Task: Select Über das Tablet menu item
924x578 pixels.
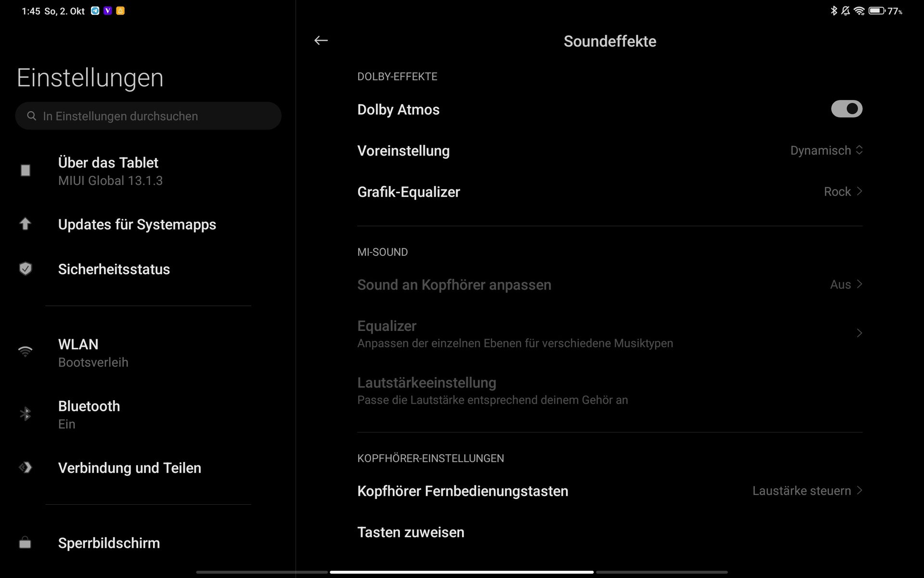Action: click(109, 171)
